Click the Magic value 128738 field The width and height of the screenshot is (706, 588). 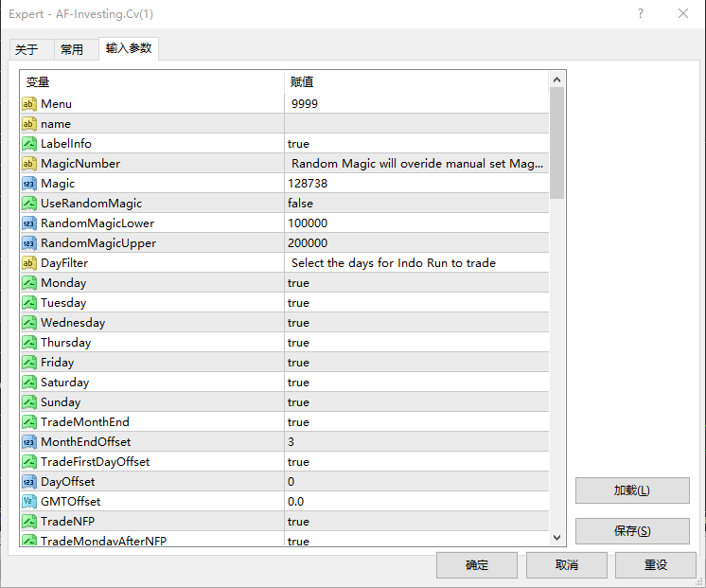[416, 183]
